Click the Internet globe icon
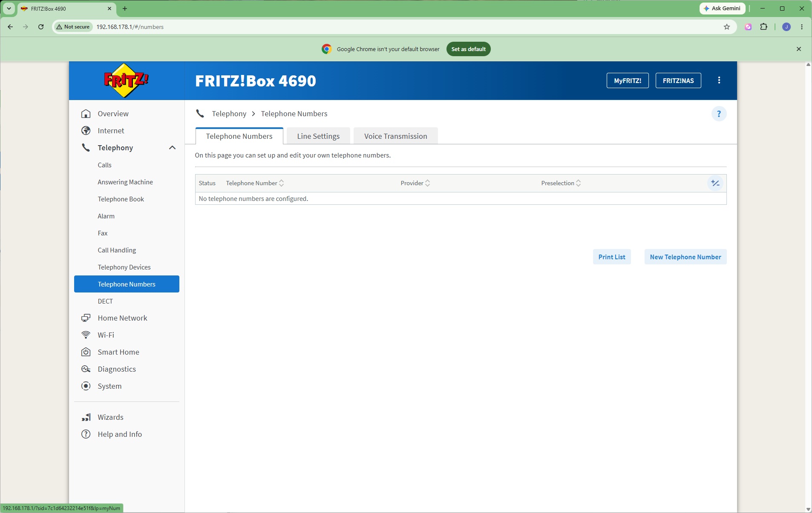This screenshot has width=812, height=513. (86, 131)
